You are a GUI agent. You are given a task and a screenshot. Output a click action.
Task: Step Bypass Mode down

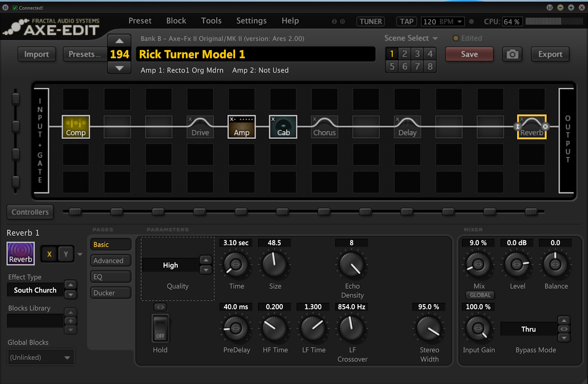tap(563, 338)
